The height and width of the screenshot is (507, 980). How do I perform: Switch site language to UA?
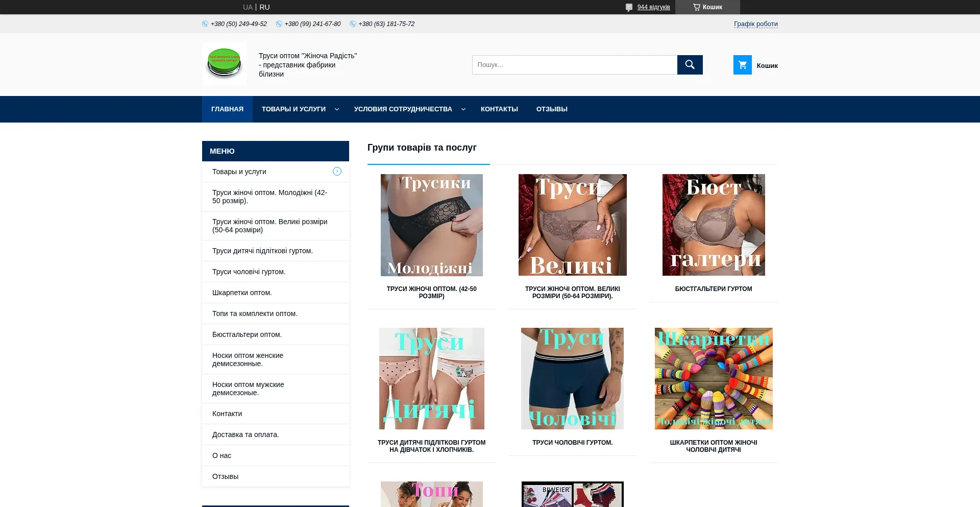[x=248, y=7]
